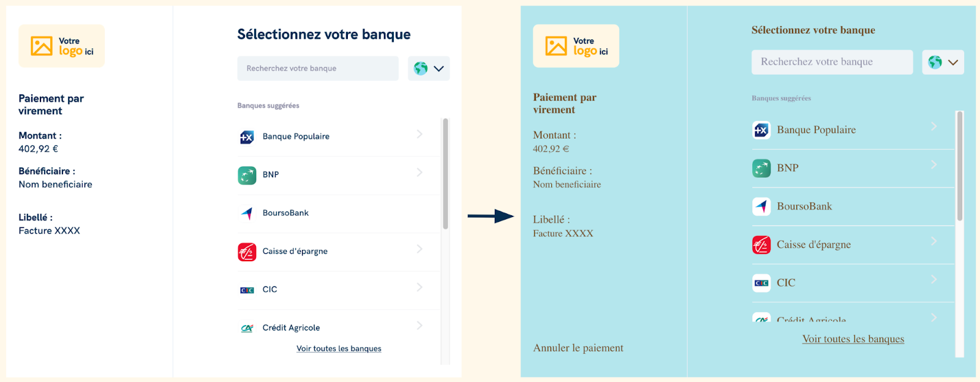
Task: Click Voir toutes les banques in blue panel
Action: (x=853, y=339)
